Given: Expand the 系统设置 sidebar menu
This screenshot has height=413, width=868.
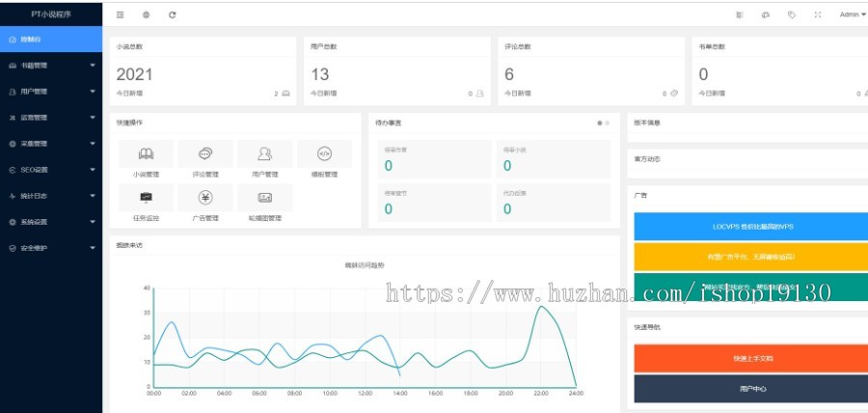Looking at the screenshot, I should click(x=51, y=222).
